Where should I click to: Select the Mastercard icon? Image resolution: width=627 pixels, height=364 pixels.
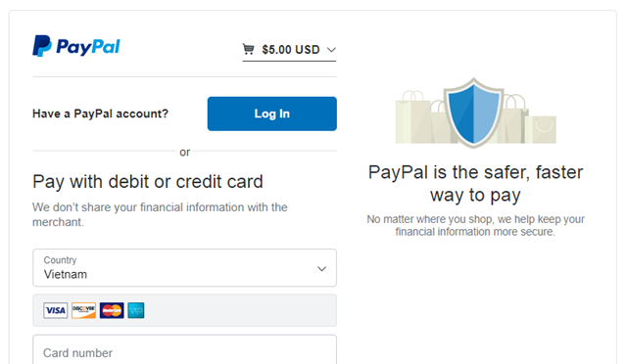coord(112,310)
